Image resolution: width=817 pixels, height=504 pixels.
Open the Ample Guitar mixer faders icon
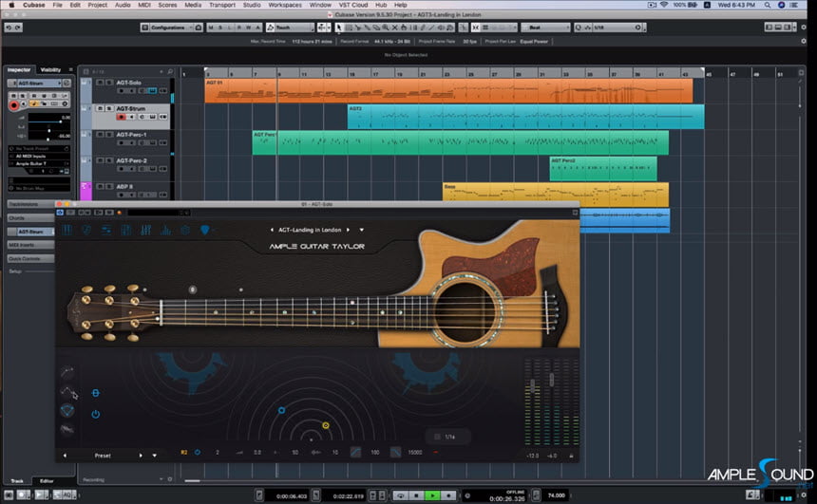[146, 230]
